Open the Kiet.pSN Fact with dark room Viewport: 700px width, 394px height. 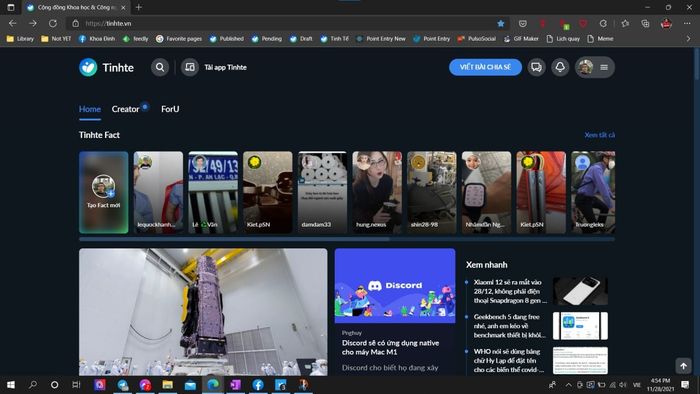click(267, 192)
